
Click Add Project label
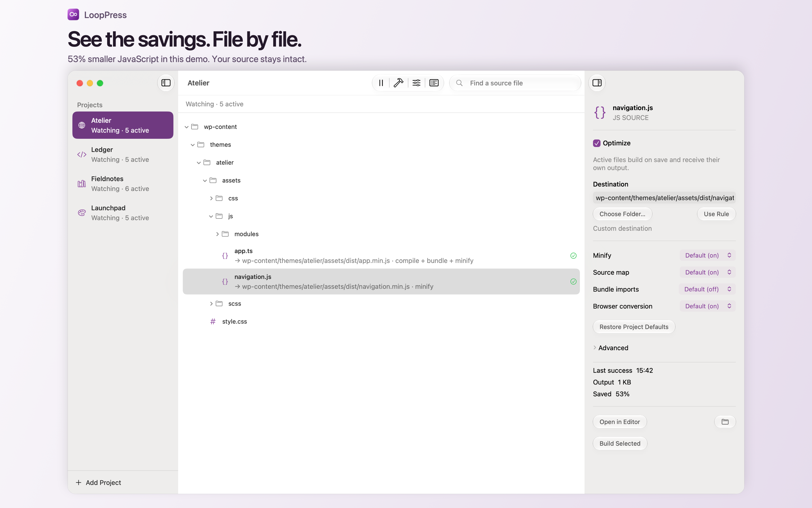click(103, 483)
